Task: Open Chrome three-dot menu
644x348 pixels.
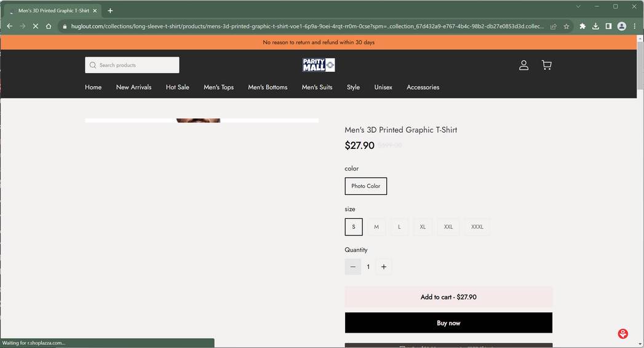Action: click(x=635, y=26)
